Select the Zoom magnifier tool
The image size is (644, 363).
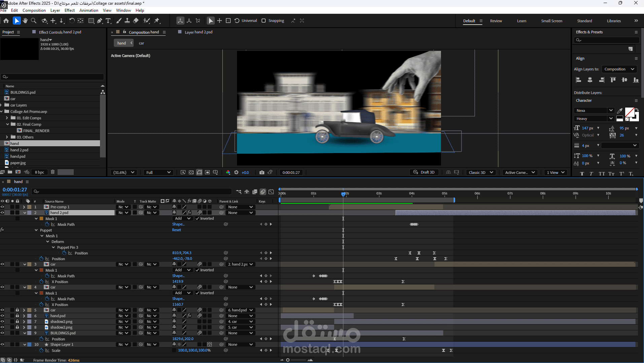tap(34, 21)
